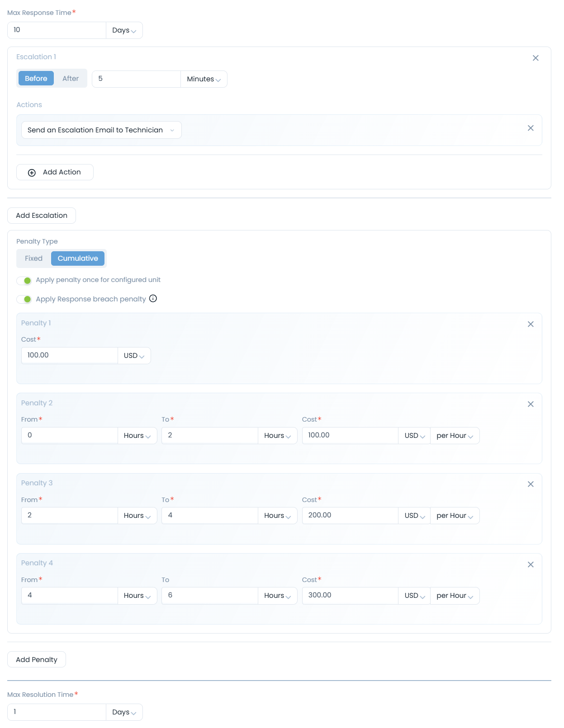Delete Penalty 4 via close icon
The width and height of the screenshot is (564, 728).
point(531,564)
